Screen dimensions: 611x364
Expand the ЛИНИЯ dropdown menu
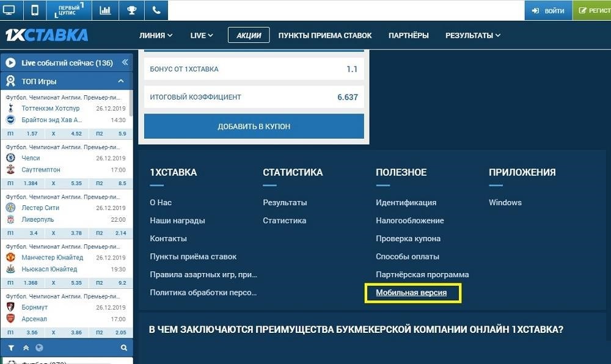[x=156, y=35]
